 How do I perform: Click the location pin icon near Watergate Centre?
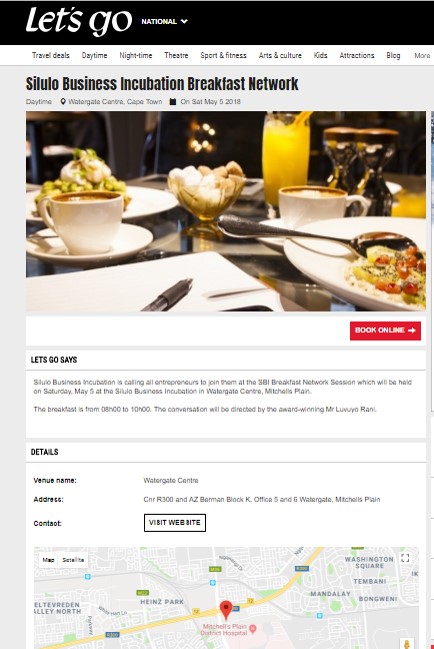pyautogui.click(x=63, y=101)
